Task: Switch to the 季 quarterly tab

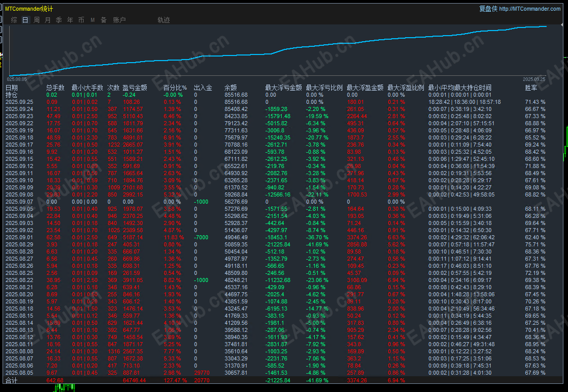Action: (x=59, y=20)
